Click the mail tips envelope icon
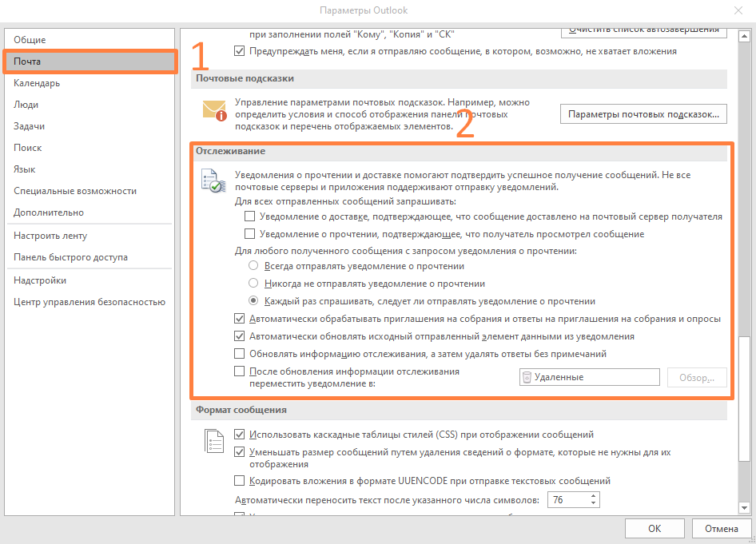Viewport: 756px width, 544px height. (214, 110)
